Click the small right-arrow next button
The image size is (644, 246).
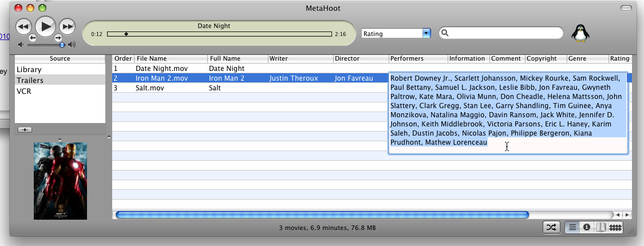(58, 38)
